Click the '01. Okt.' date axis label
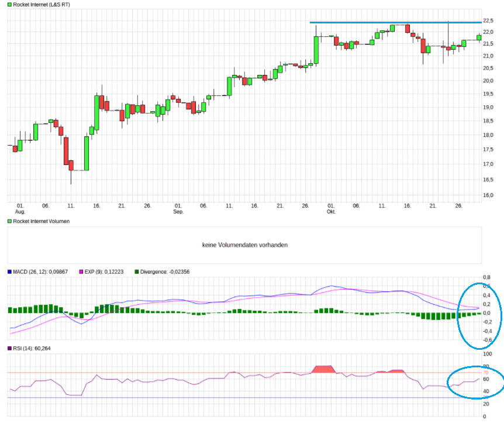Image resolution: width=504 pixels, height=427 pixels. coord(331,209)
